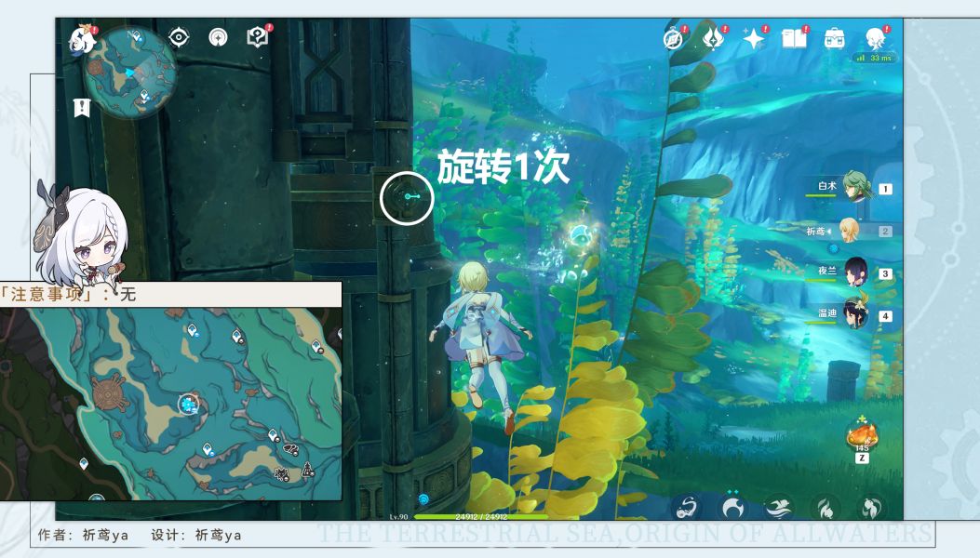Interact with the teal rotating mechanism on pillar
Image resolution: width=980 pixels, height=558 pixels.
click(x=407, y=197)
